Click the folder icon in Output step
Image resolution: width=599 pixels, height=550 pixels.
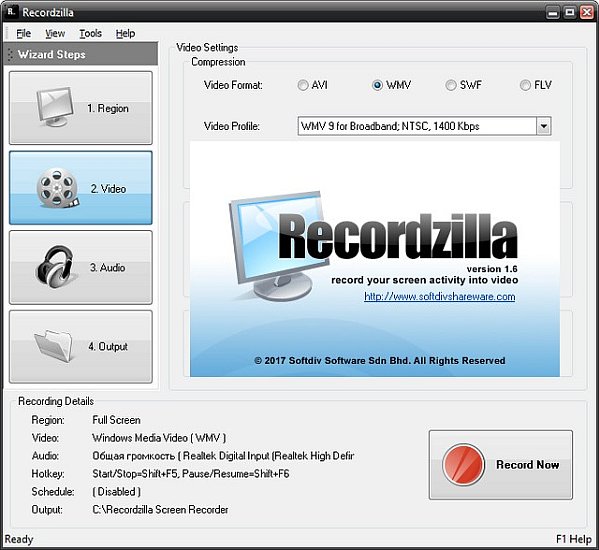(x=53, y=346)
